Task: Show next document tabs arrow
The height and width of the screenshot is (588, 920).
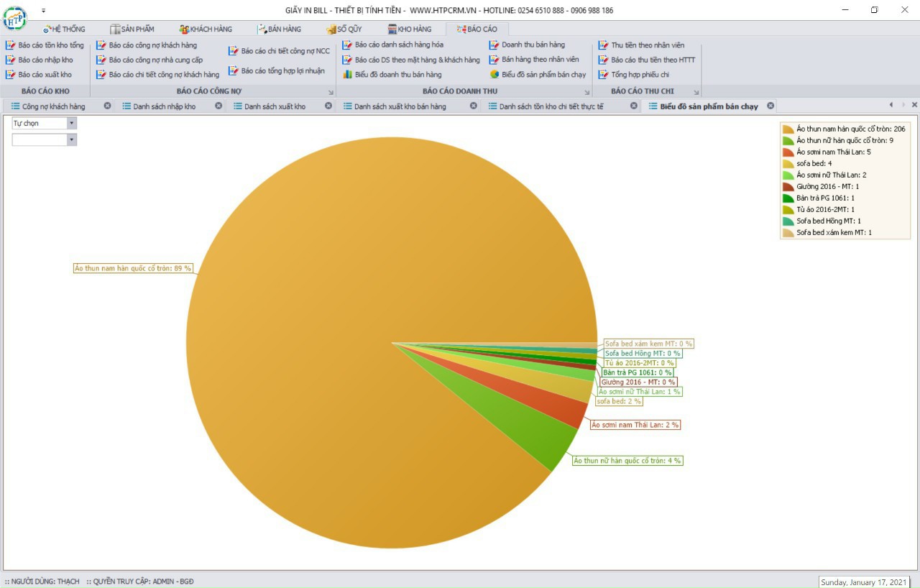Action: pyautogui.click(x=903, y=105)
